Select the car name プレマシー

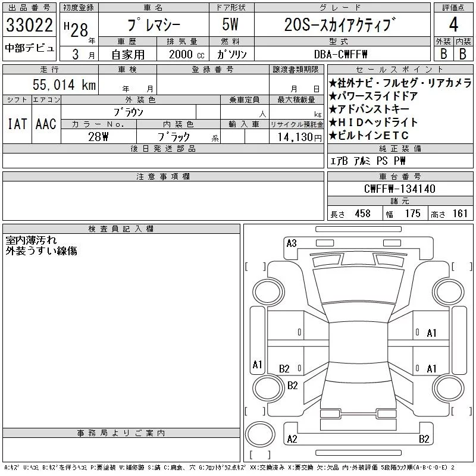click(x=154, y=24)
